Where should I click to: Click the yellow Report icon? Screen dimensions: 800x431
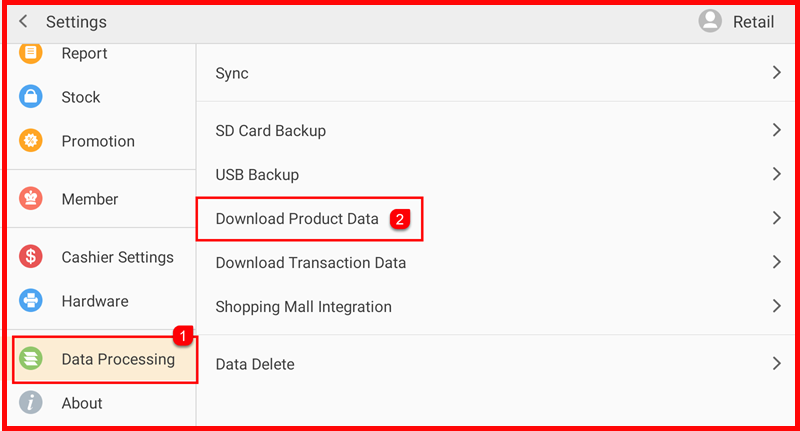point(31,53)
